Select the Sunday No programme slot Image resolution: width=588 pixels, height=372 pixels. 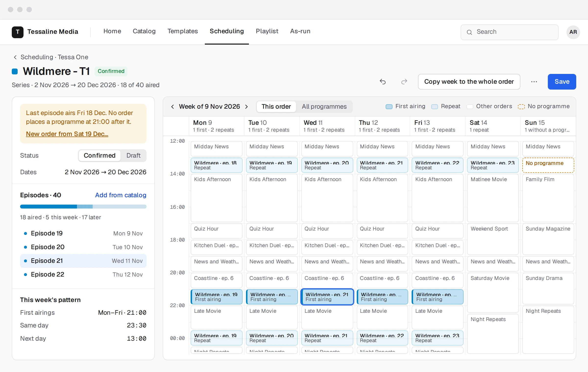(x=548, y=165)
